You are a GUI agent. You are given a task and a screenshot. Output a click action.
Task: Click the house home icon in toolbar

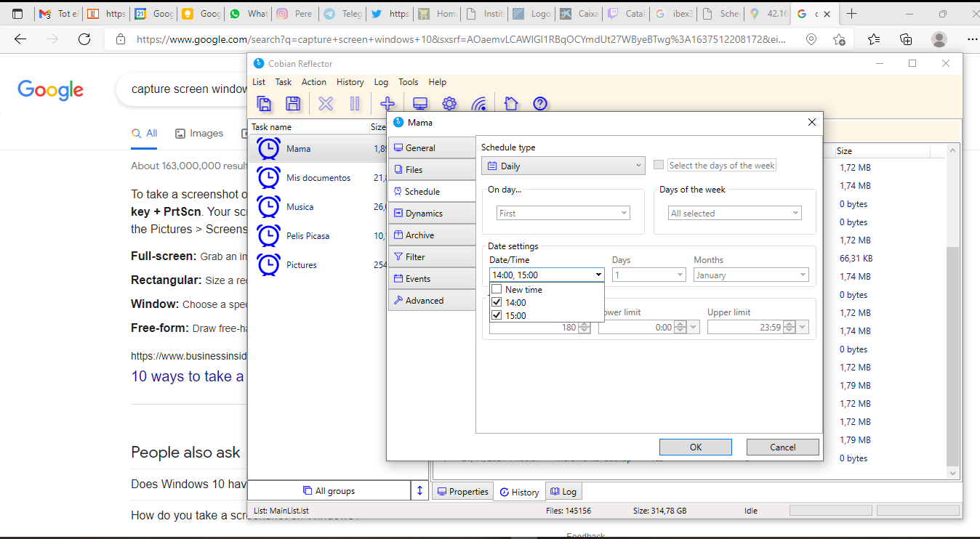point(511,104)
